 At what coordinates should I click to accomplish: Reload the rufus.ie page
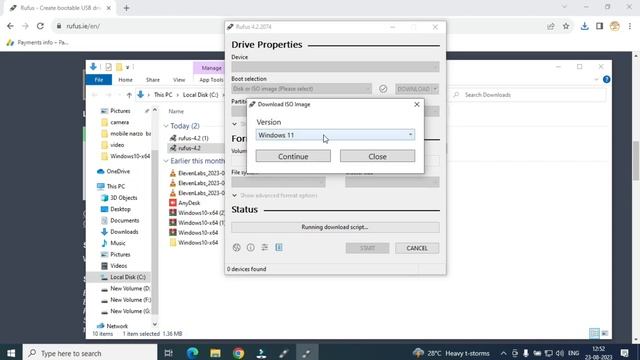40,26
